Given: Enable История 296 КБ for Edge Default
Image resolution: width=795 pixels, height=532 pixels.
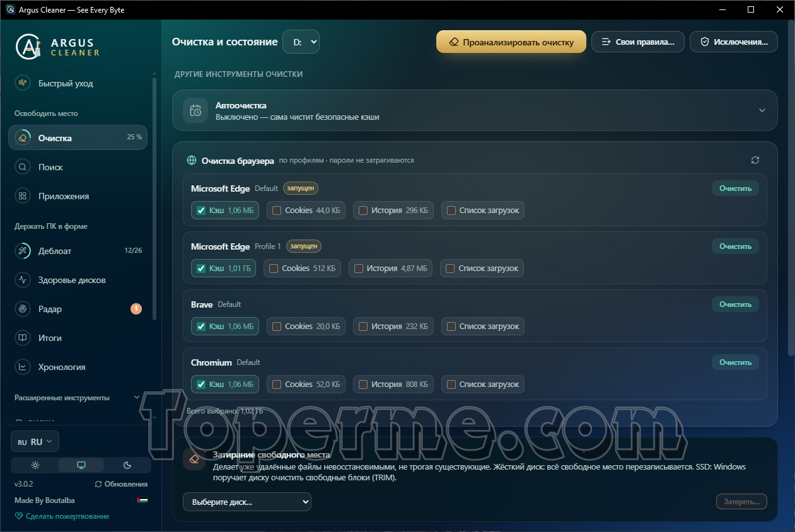Looking at the screenshot, I should (x=363, y=211).
